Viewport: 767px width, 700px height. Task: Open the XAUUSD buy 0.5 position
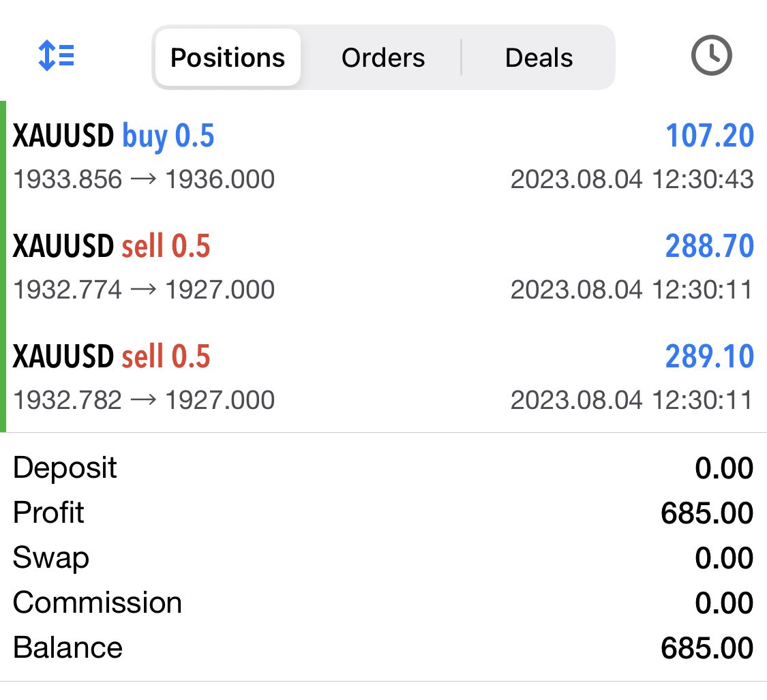(x=383, y=157)
